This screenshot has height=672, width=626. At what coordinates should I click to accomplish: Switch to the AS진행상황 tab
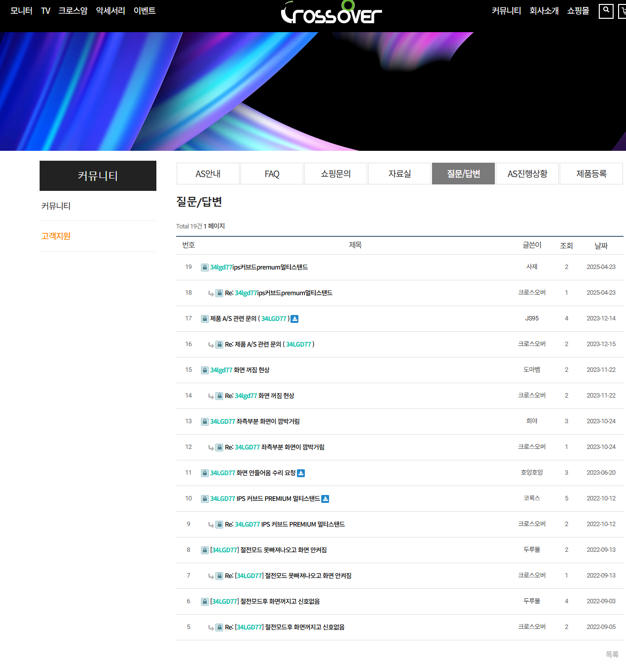527,174
